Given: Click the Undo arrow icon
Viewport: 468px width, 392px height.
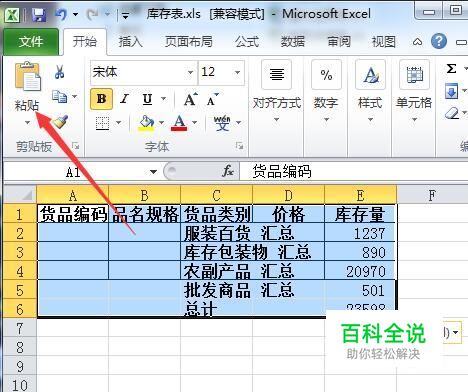Looking at the screenshot, I should (61, 14).
